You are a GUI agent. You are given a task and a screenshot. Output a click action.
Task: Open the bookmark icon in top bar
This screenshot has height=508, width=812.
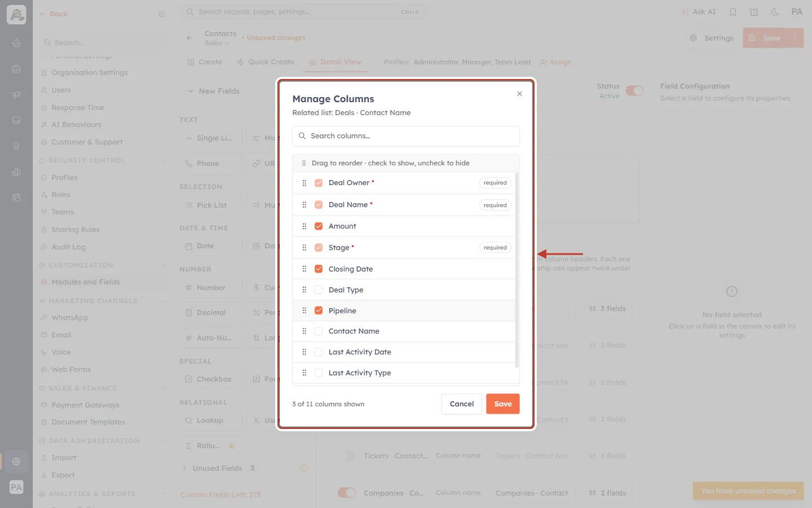pyautogui.click(x=733, y=12)
